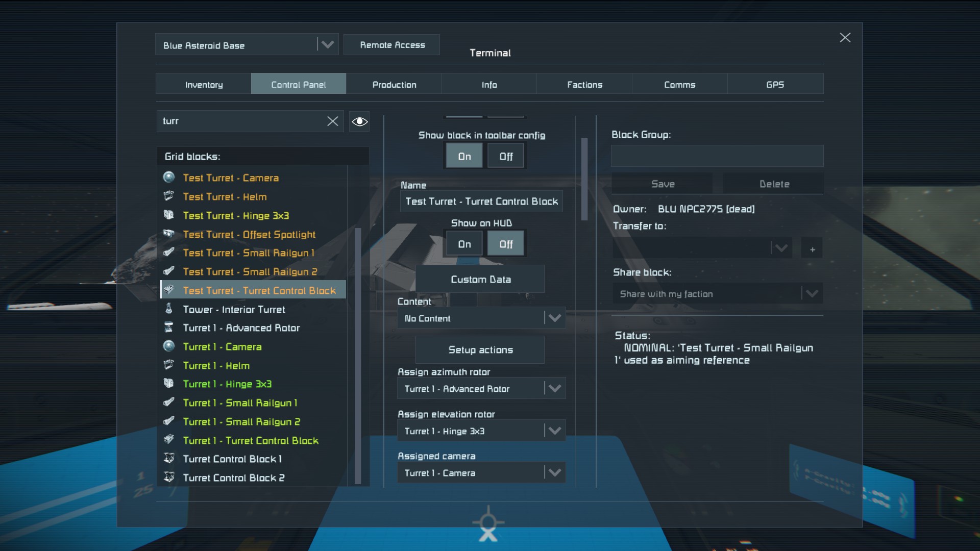
Task: Click the interior turret icon beside Tower - Interior Turret
Action: tap(169, 309)
